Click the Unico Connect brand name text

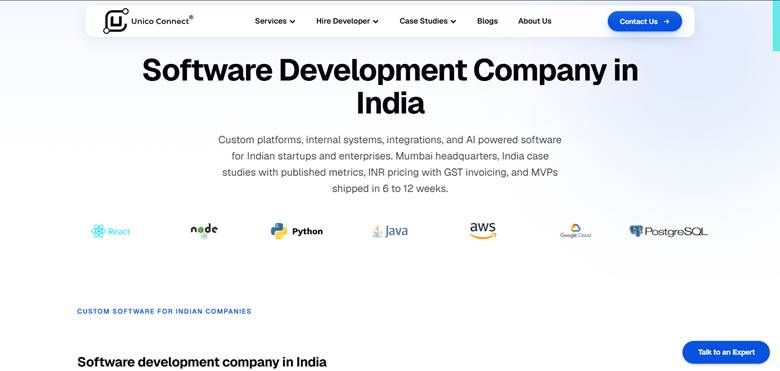pyautogui.click(x=161, y=21)
